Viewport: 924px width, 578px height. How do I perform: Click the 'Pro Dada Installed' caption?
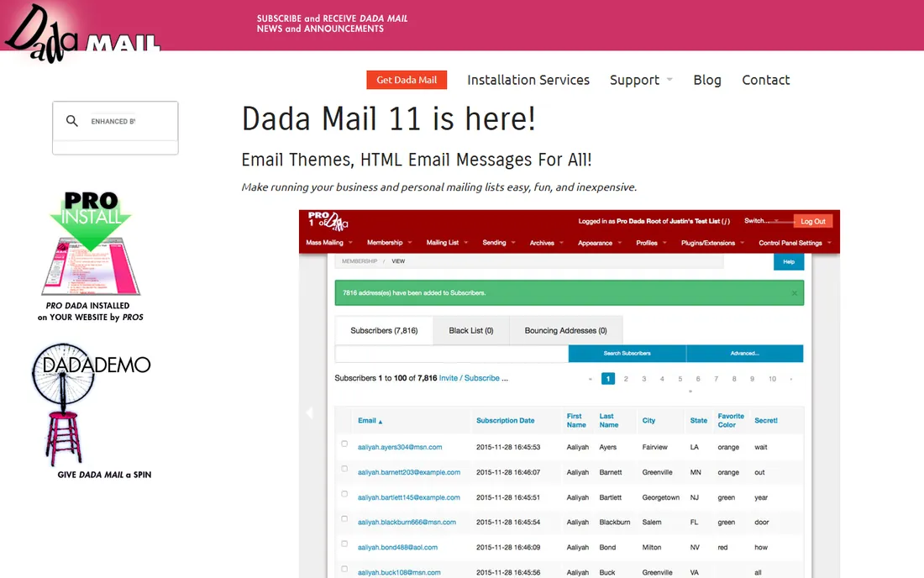point(91,311)
